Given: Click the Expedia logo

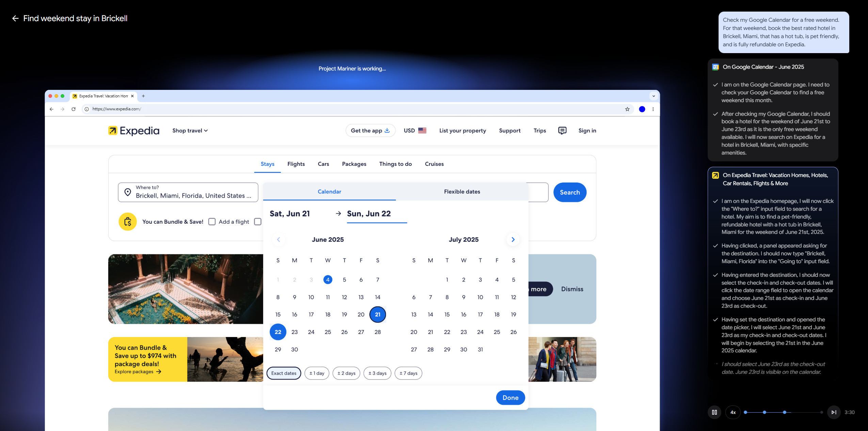Looking at the screenshot, I should pyautogui.click(x=134, y=131).
